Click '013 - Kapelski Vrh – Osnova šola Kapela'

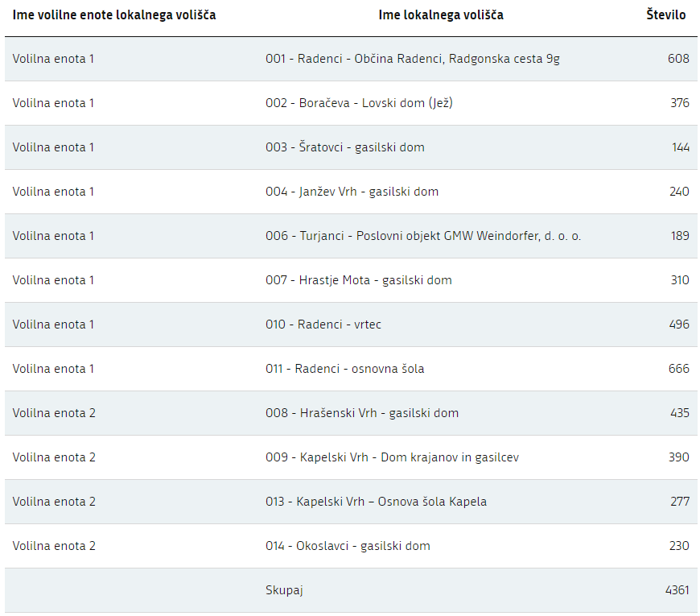pyautogui.click(x=376, y=502)
